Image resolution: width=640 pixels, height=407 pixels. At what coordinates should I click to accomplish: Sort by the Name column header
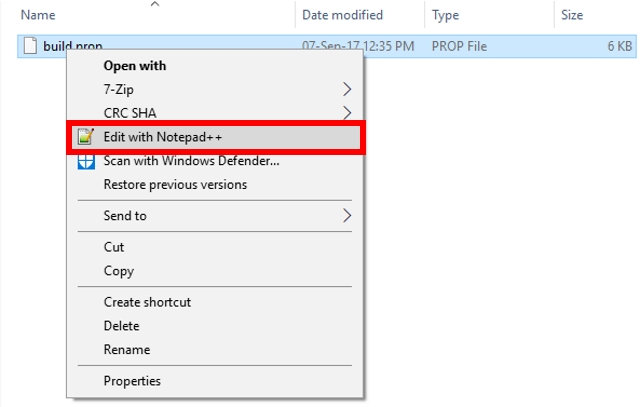coord(36,15)
